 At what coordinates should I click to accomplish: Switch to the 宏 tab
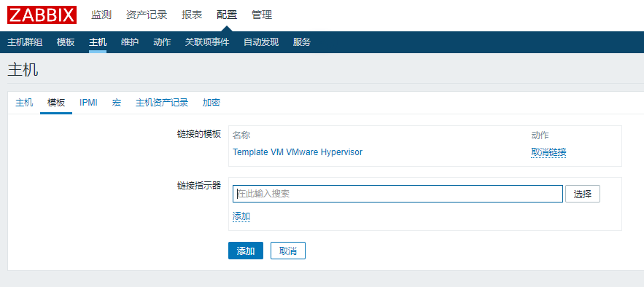(x=117, y=103)
